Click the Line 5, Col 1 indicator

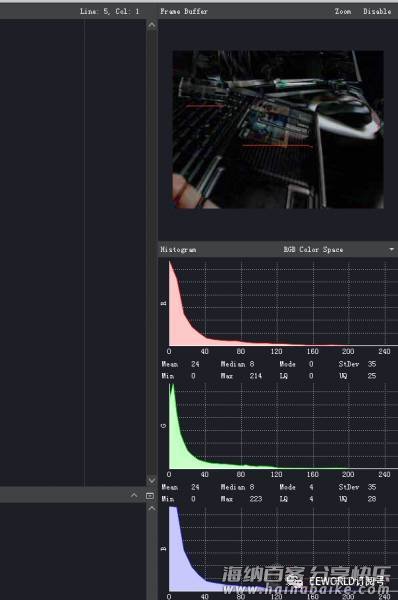pyautogui.click(x=109, y=11)
